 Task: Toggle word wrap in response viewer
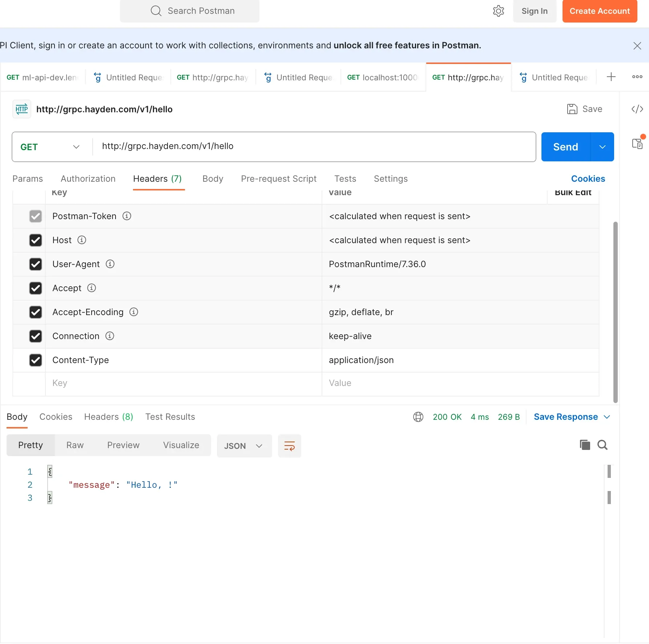(x=290, y=446)
